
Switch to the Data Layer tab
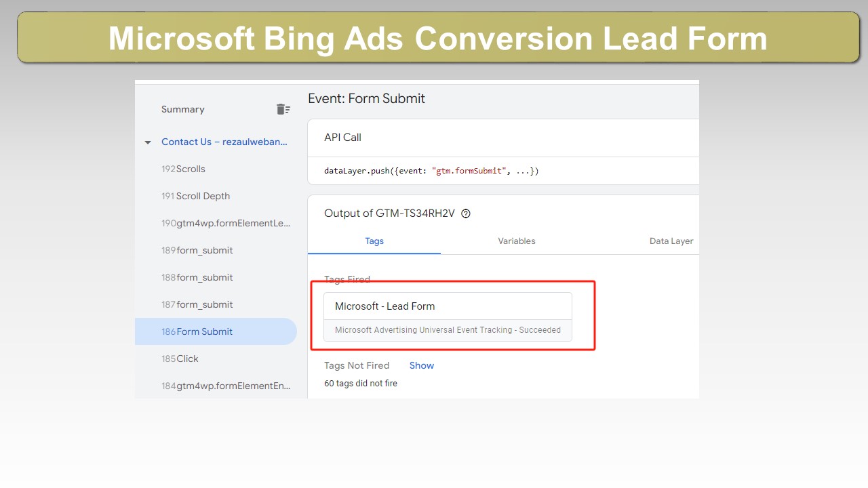tap(671, 241)
